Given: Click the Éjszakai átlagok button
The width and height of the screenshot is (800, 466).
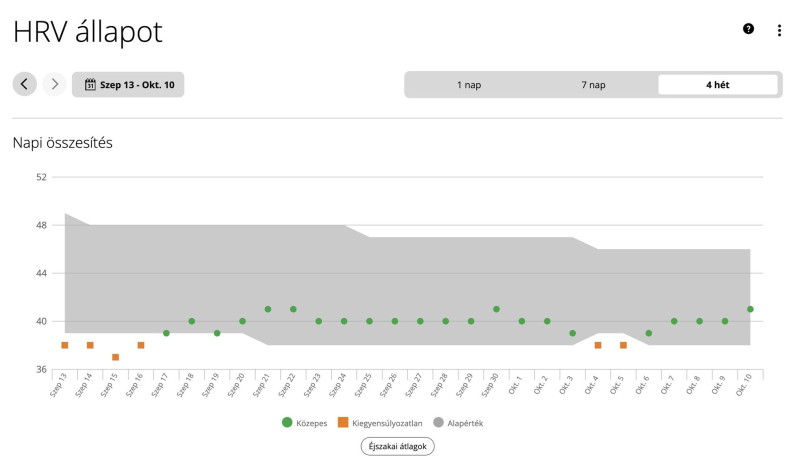Looking at the screenshot, I should (398, 446).
